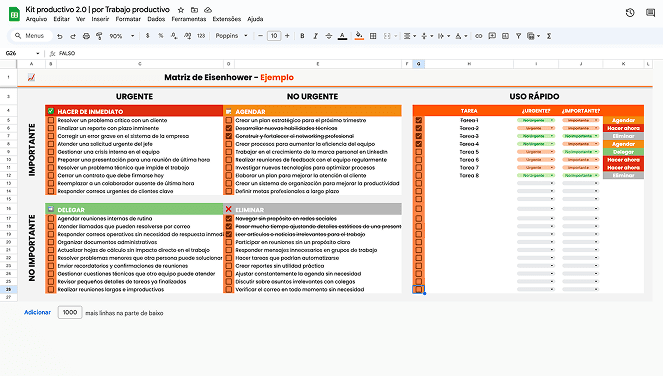Select the paint format tool
Image resolution: width=663 pixels, height=376 pixels.
[x=99, y=36]
